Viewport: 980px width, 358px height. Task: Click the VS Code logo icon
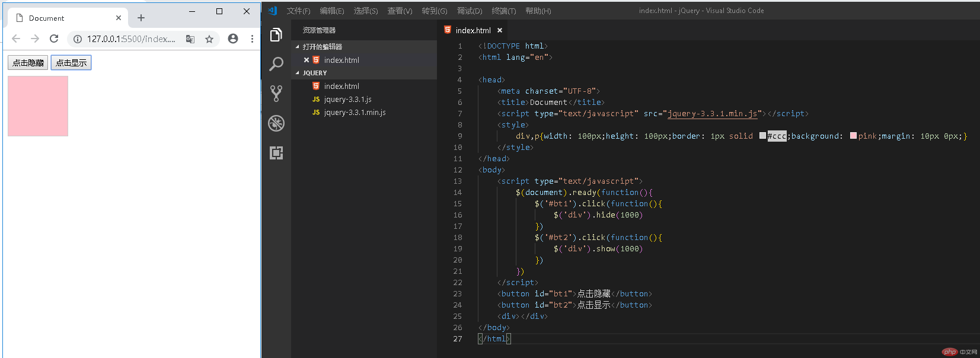point(273,11)
